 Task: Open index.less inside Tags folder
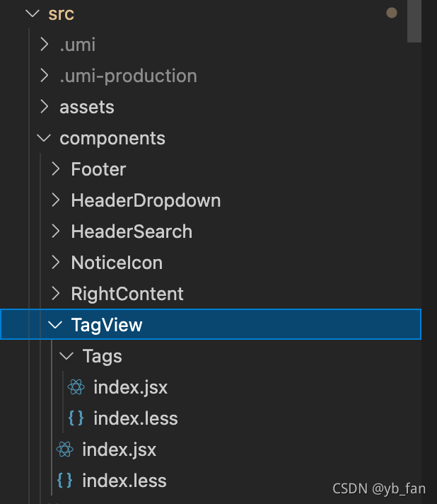coord(136,418)
